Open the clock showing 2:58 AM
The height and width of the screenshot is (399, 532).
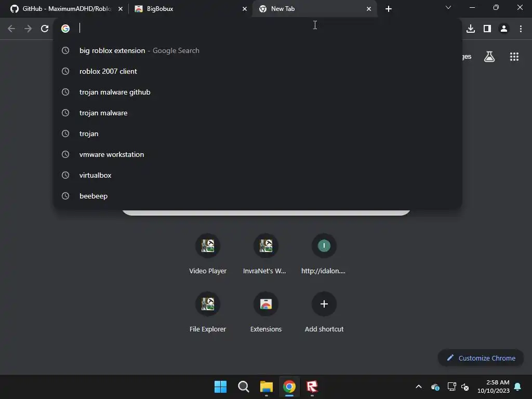coord(494,387)
